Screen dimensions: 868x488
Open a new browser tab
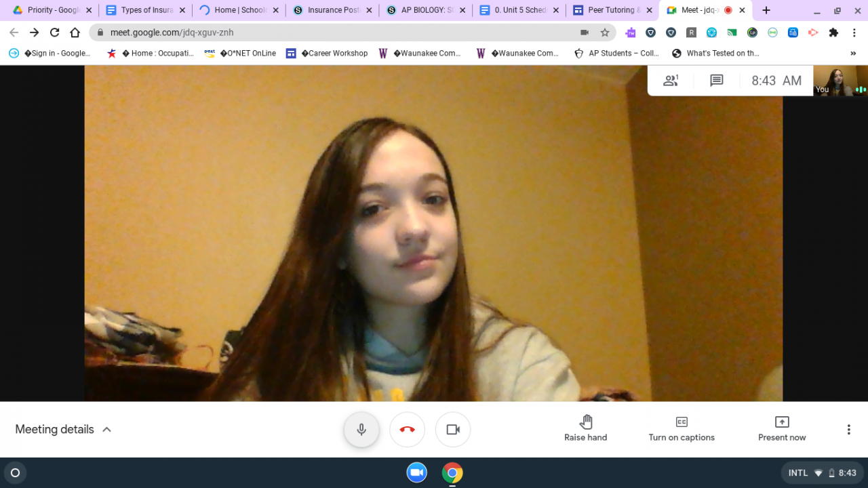tap(766, 10)
